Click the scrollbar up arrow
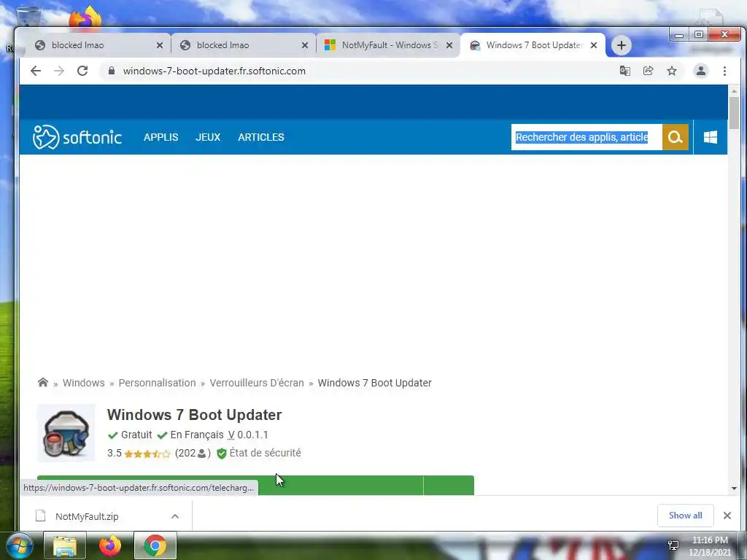The height and width of the screenshot is (560, 747). pyautogui.click(x=734, y=90)
